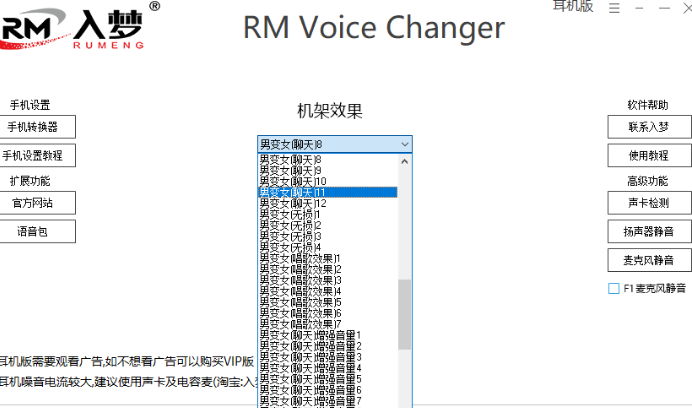This screenshot has width=692, height=408.
Task: Select 男变女(唱歌效果)2 option
Action: [327, 269]
